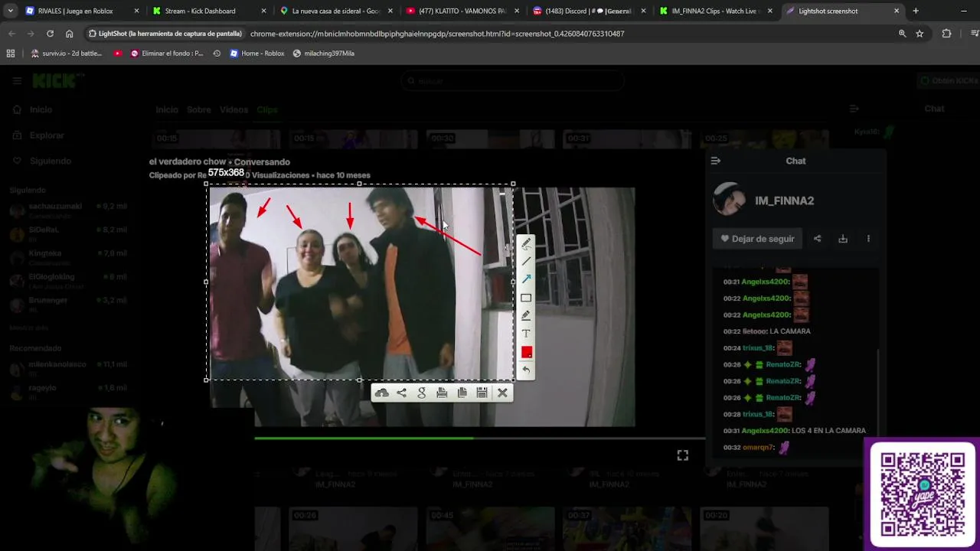
Task: Collapse the Chat panel icon
Action: point(716,161)
